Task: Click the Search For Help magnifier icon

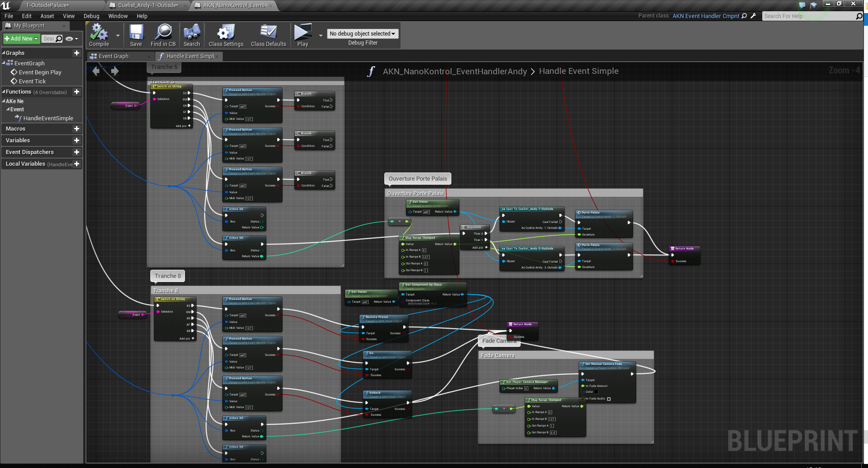Action: click(859, 16)
